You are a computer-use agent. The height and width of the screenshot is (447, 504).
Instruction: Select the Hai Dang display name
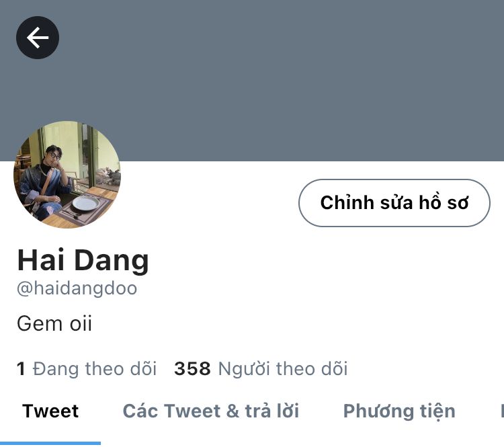83,261
